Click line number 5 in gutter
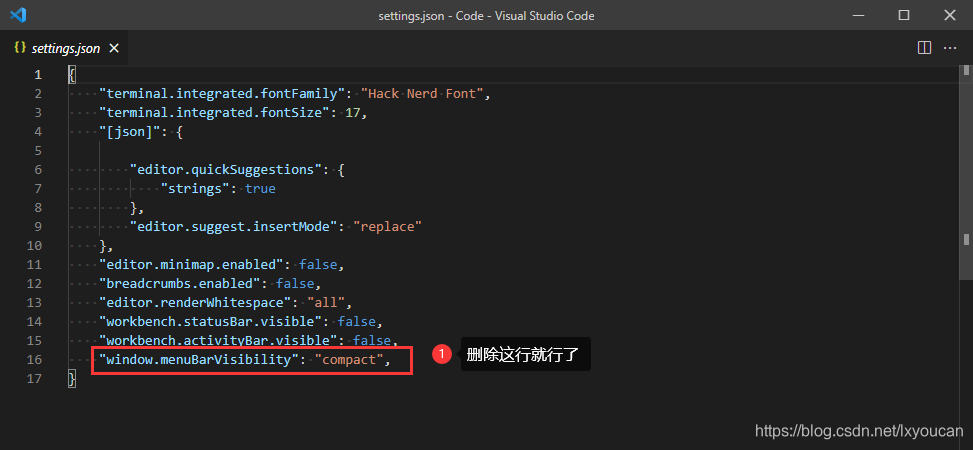This screenshot has width=973, height=450. pyautogui.click(x=38, y=151)
